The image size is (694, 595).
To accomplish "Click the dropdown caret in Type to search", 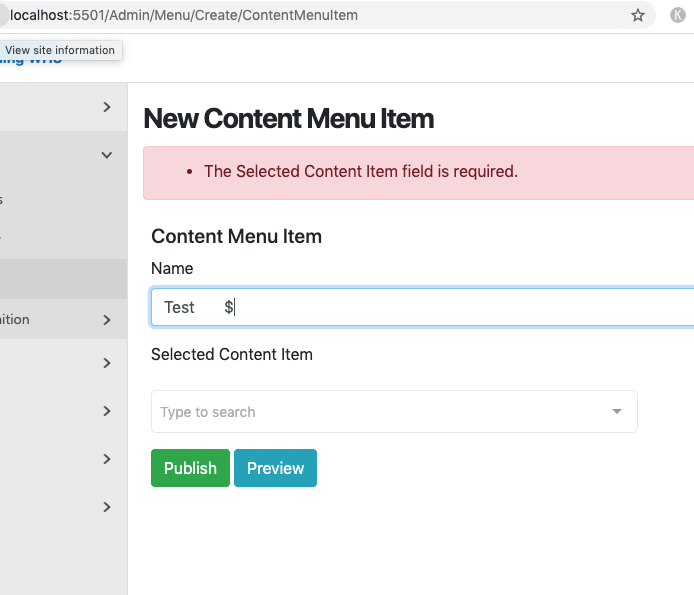I will click(617, 411).
